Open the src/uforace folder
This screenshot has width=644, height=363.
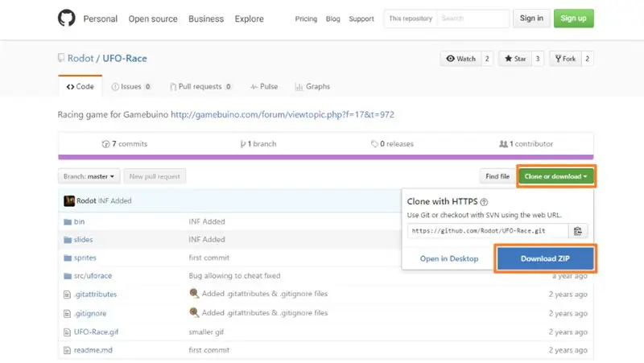click(93, 276)
